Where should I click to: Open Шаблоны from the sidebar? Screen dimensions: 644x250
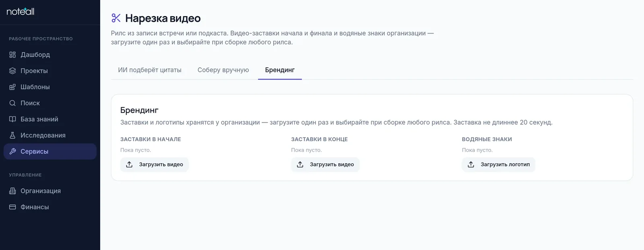click(50, 87)
